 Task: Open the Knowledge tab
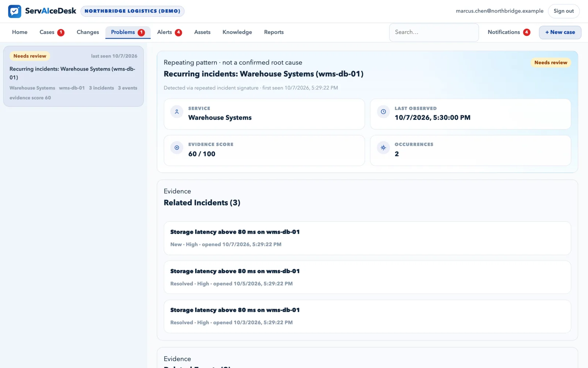(x=237, y=32)
